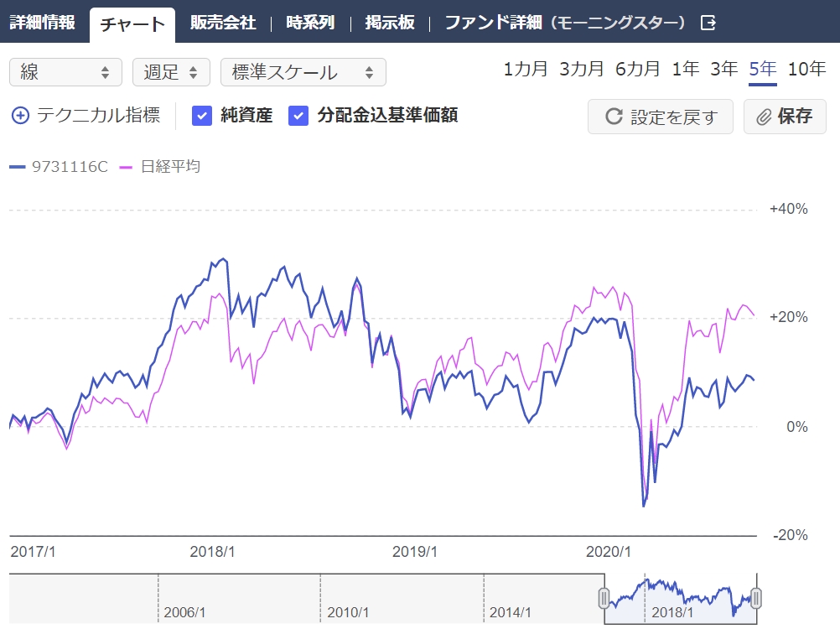Select the 1カ月 time range
The width and height of the screenshot is (840, 629).
coord(525,69)
